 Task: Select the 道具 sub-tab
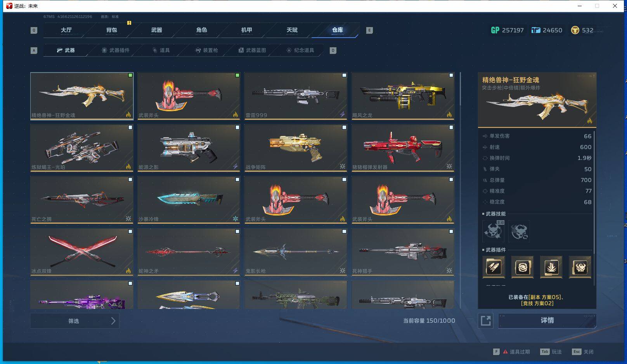pyautogui.click(x=161, y=50)
